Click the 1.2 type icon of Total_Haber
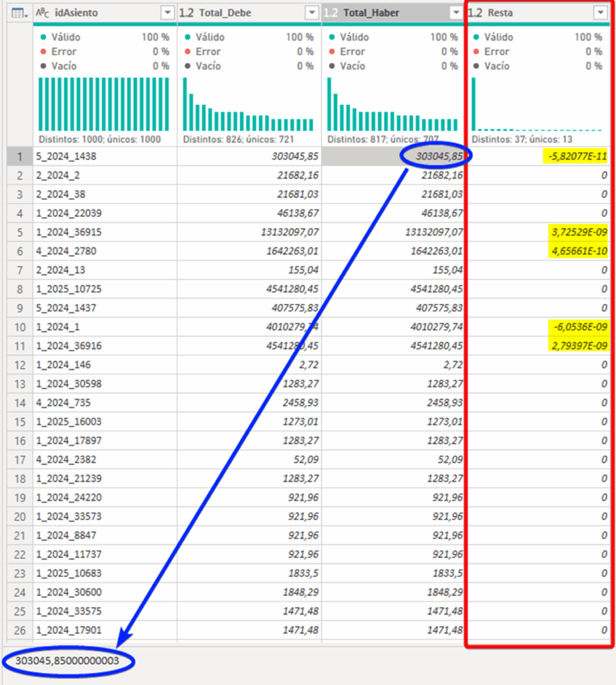The width and height of the screenshot is (616, 685). [330, 13]
